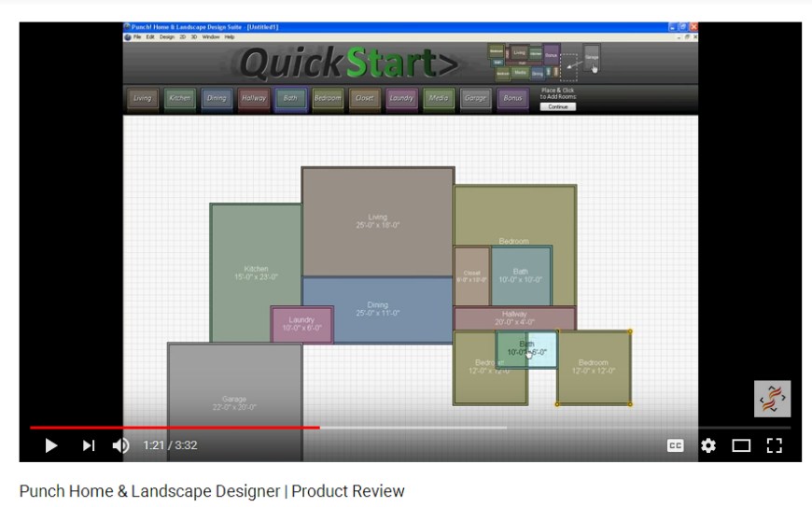Select the Bedroom room button
The width and height of the screenshot is (812, 507).
[x=328, y=98]
